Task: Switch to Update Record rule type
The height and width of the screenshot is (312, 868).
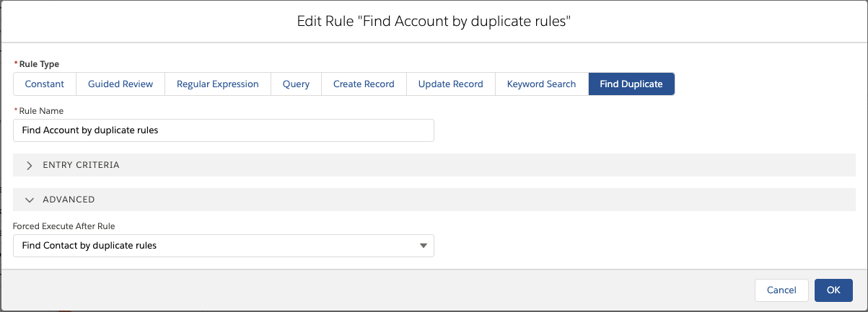Action: pyautogui.click(x=450, y=84)
